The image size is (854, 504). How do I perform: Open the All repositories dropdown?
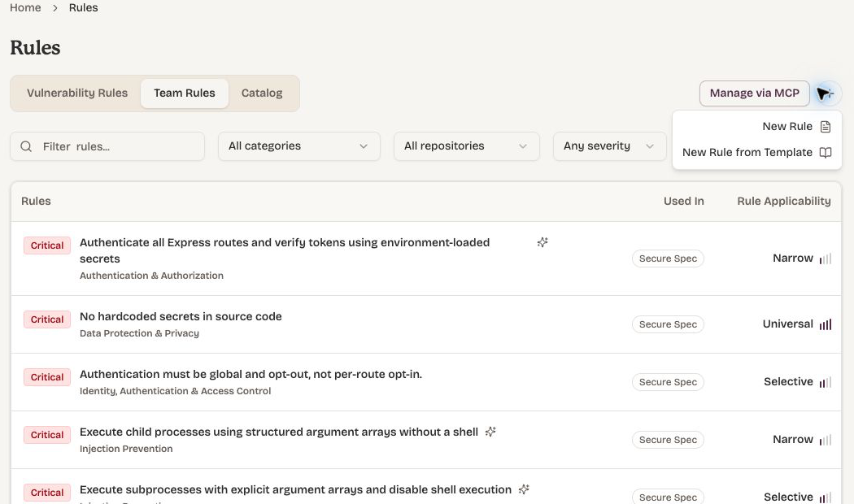(467, 146)
